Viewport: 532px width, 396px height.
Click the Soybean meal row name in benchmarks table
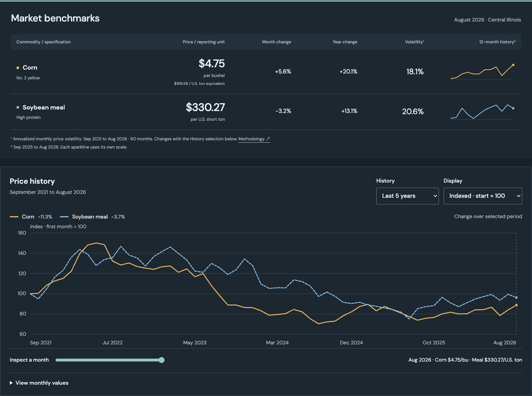[x=44, y=108]
